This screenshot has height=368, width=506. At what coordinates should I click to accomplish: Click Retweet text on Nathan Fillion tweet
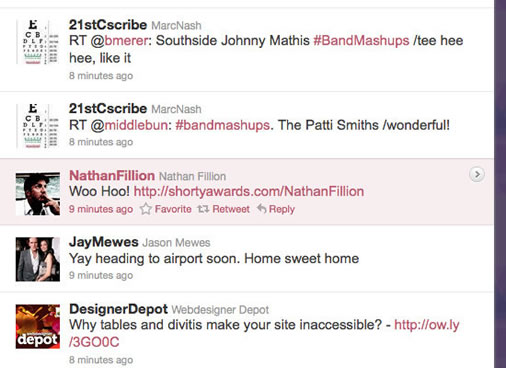(x=231, y=209)
